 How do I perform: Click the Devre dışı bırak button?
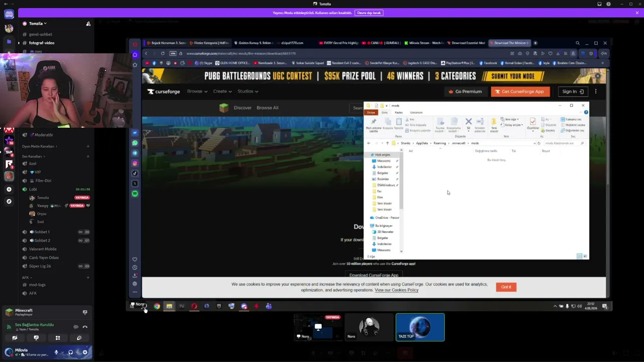[369, 13]
